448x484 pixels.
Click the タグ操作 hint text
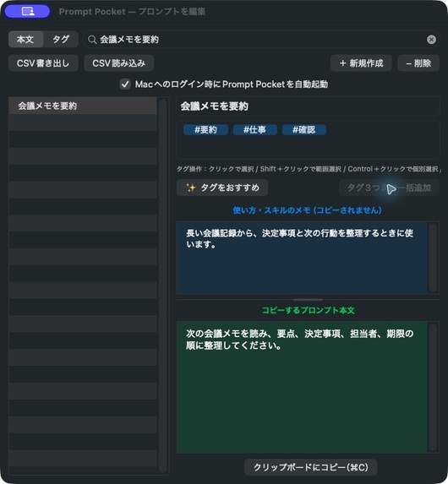pos(309,169)
